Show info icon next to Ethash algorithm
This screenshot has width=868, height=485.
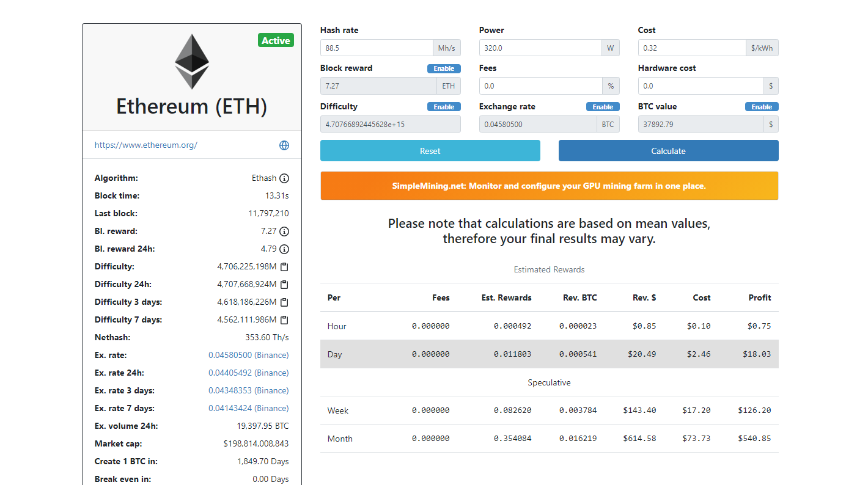click(x=284, y=178)
